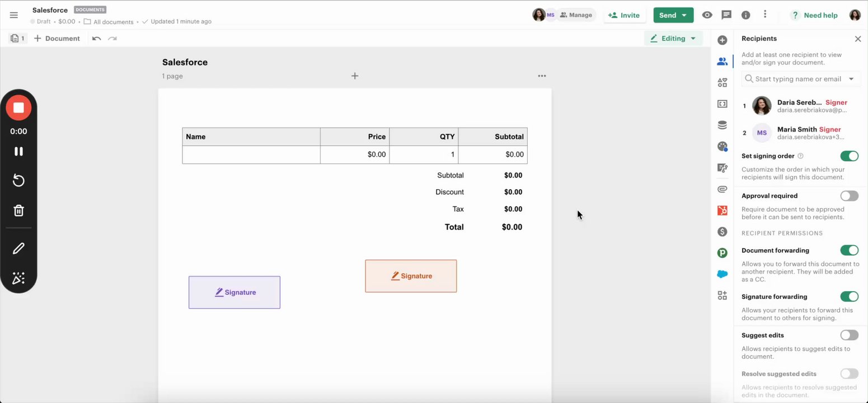This screenshot has height=403, width=868.
Task: Redo the last action
Action: point(112,39)
